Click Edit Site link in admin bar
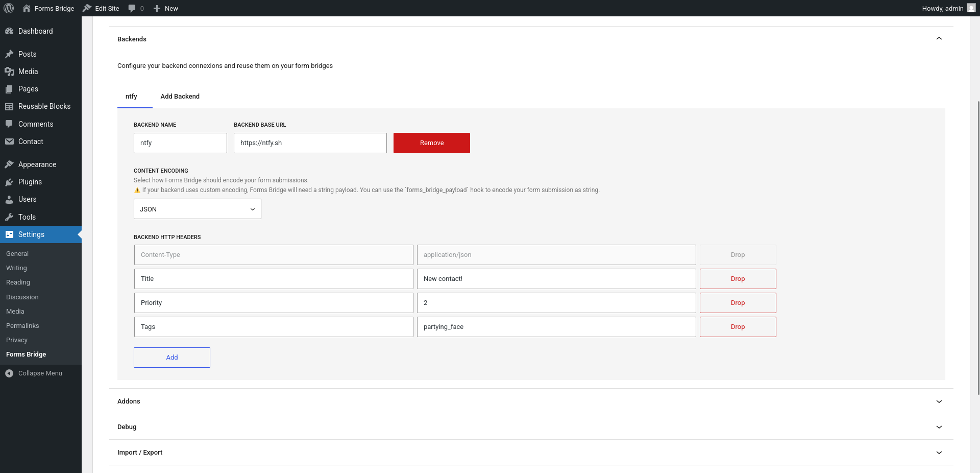 pyautogui.click(x=107, y=8)
